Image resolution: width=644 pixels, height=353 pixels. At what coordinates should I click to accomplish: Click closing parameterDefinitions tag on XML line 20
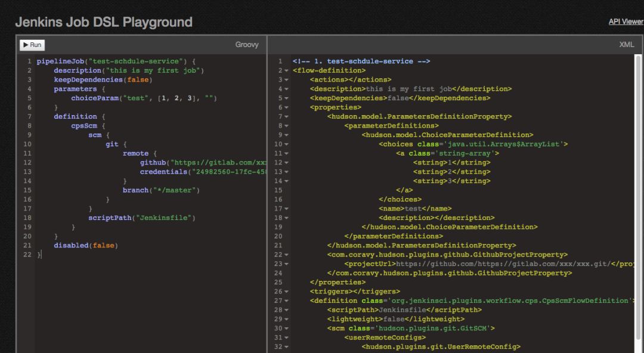pos(394,236)
